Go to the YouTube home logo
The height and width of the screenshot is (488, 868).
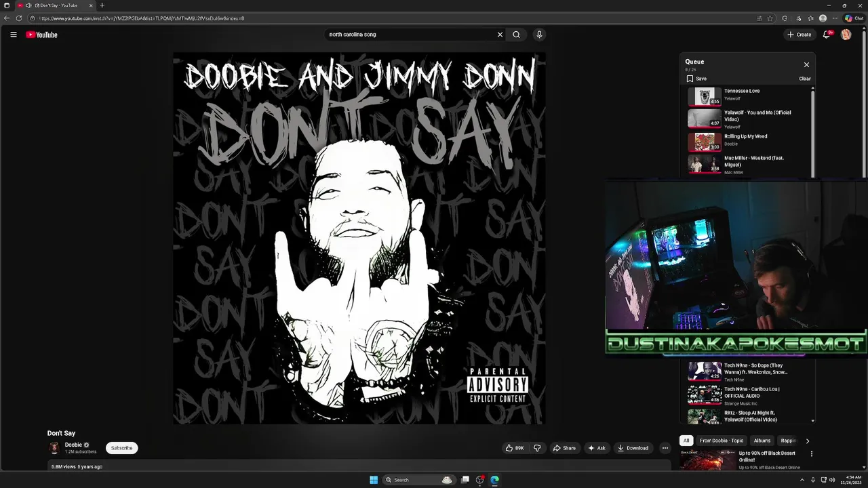point(41,35)
